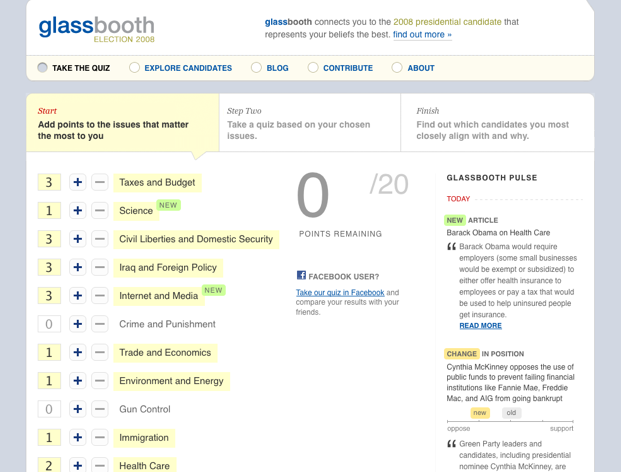Remove a point from Health Care
The height and width of the screenshot is (472, 621).
(x=100, y=465)
